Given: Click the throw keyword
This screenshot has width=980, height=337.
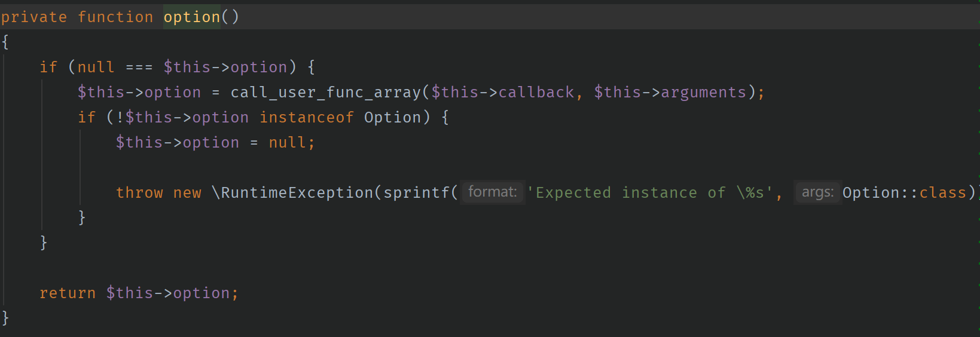Looking at the screenshot, I should tap(139, 192).
